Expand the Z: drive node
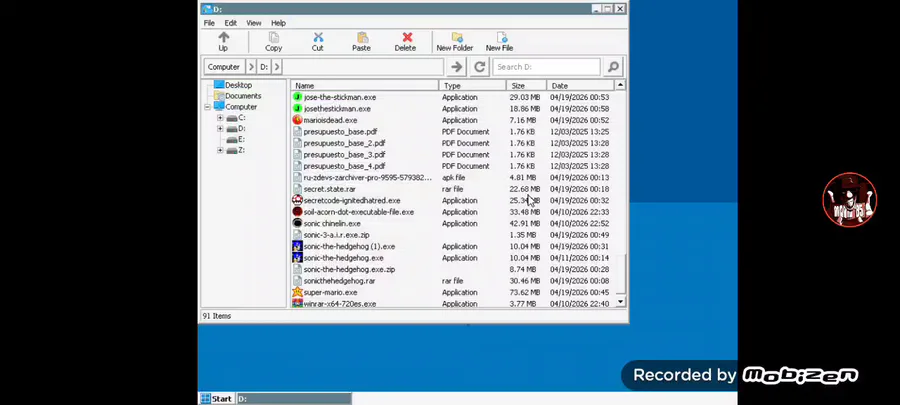This screenshot has width=900, height=405. [220, 150]
